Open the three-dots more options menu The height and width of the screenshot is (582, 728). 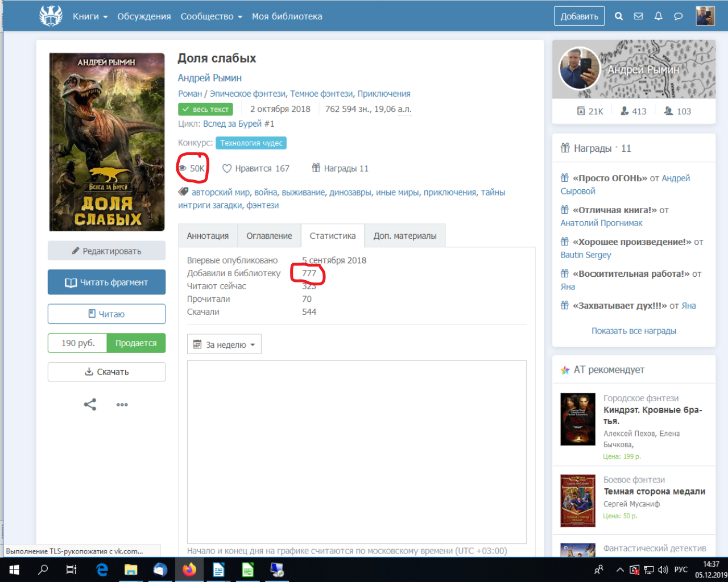(x=122, y=405)
